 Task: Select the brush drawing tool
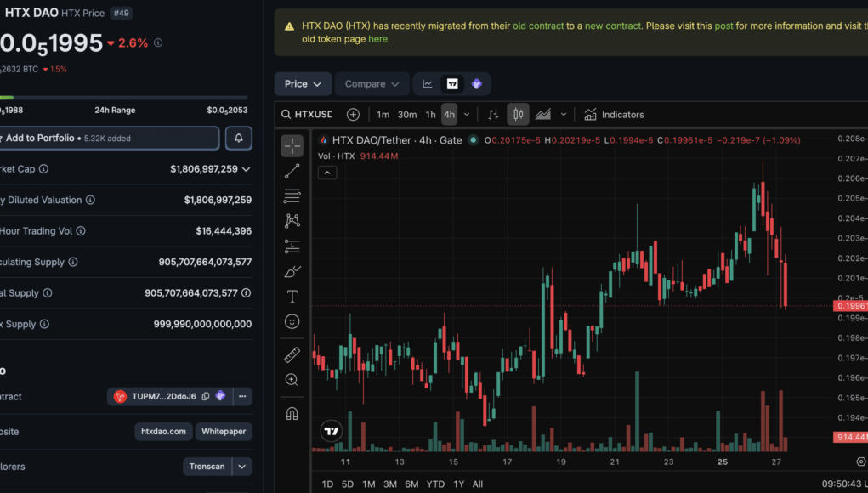292,271
